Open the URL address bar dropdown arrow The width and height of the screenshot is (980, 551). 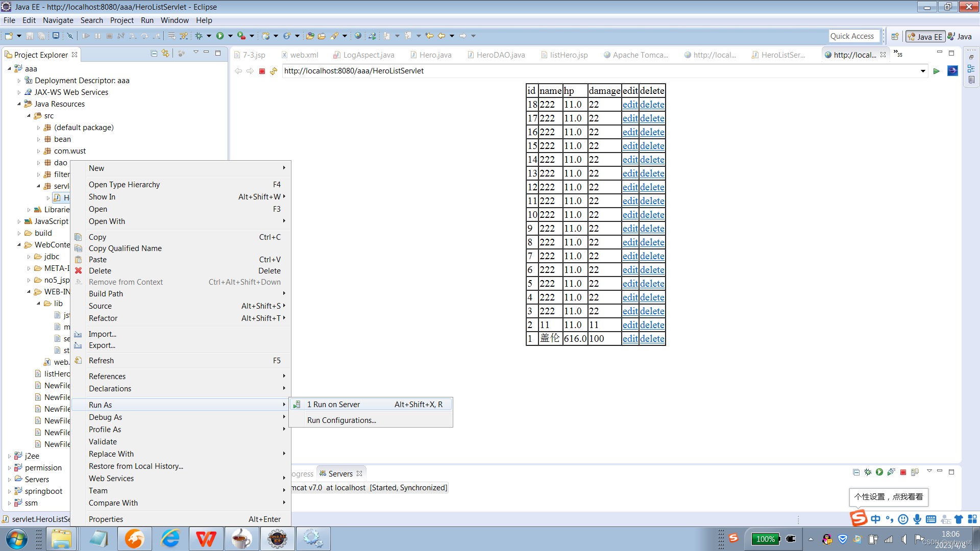(923, 71)
